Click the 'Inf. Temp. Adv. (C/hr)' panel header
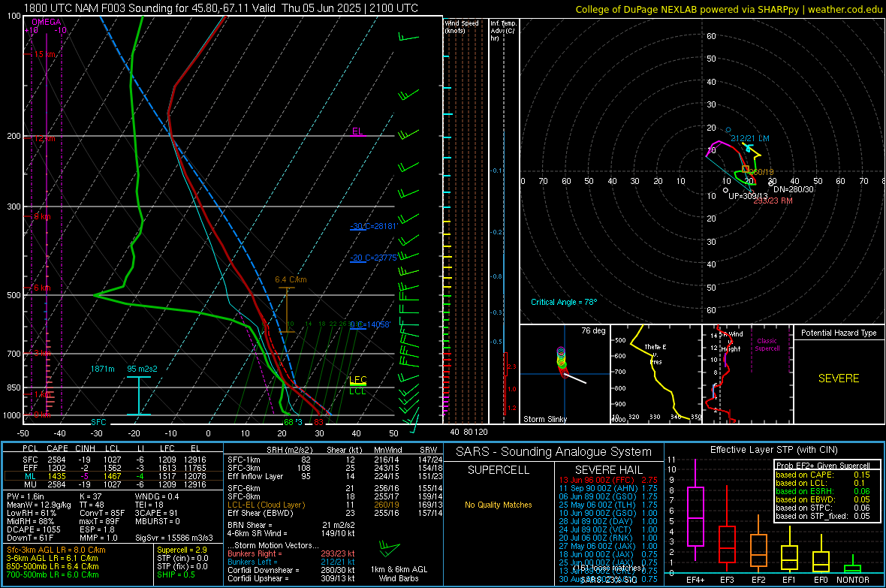The width and height of the screenshot is (886, 588). pyautogui.click(x=503, y=31)
